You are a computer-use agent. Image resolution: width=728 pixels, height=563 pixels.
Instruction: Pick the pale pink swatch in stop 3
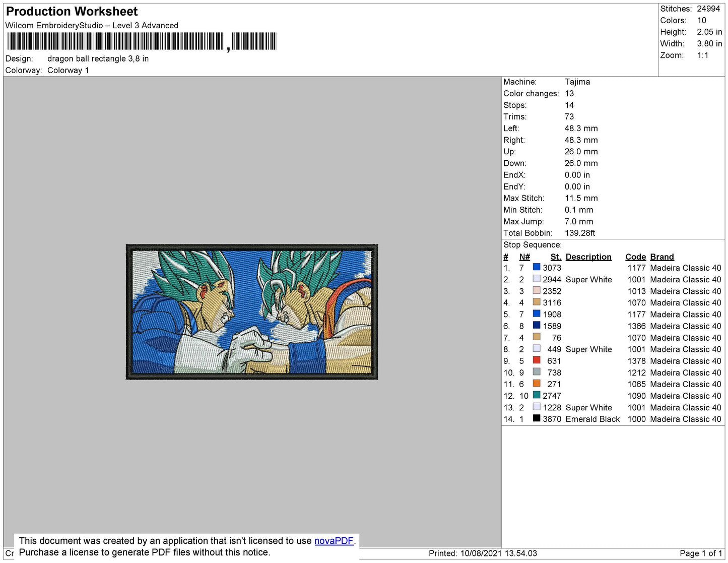coord(537,290)
